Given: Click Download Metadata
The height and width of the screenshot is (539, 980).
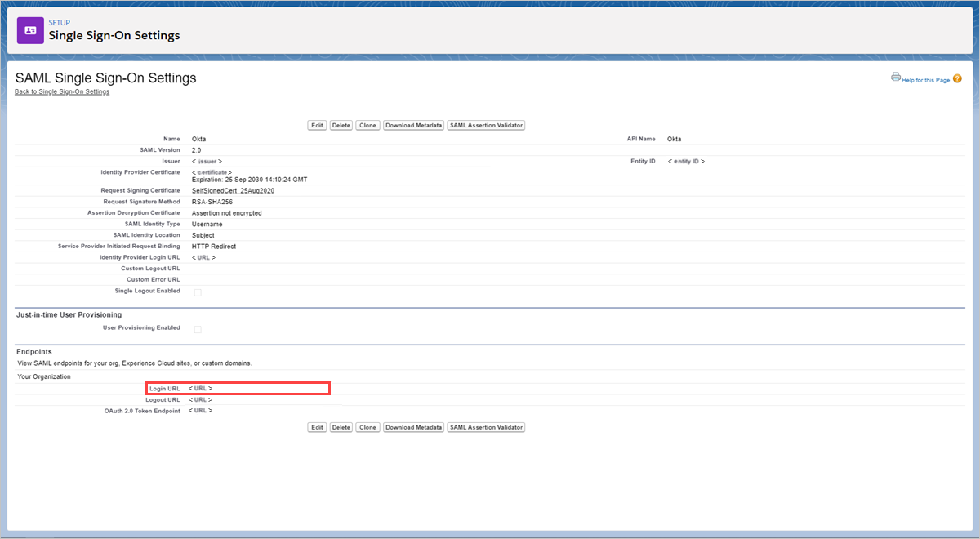Looking at the screenshot, I should pyautogui.click(x=413, y=125).
